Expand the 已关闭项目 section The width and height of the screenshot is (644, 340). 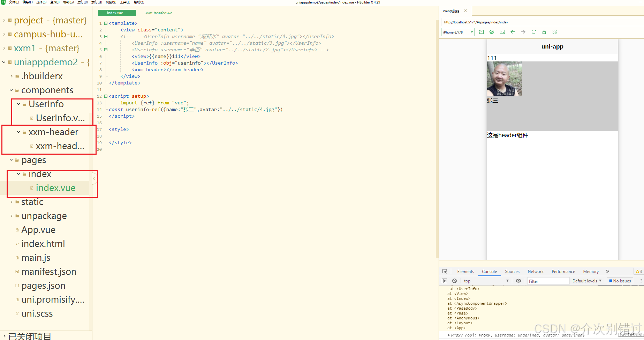click(x=4, y=336)
